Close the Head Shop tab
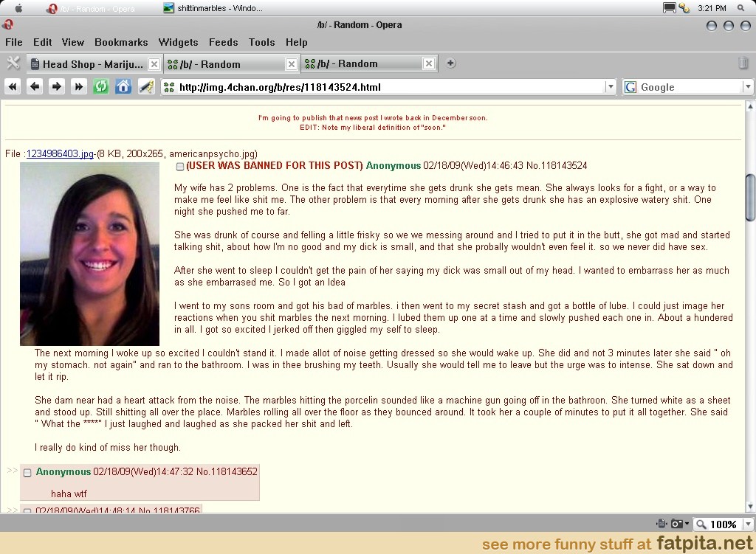This screenshot has height=554, width=756. pos(154,64)
